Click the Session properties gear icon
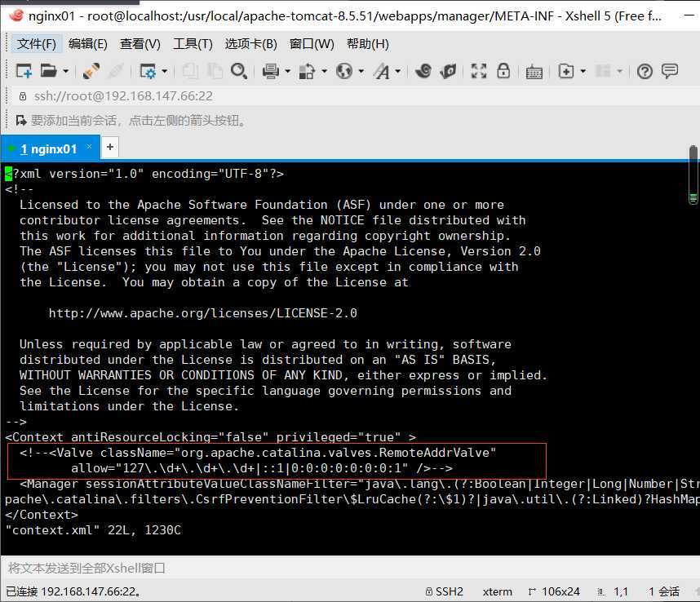The width and height of the screenshot is (700, 602). click(x=148, y=71)
